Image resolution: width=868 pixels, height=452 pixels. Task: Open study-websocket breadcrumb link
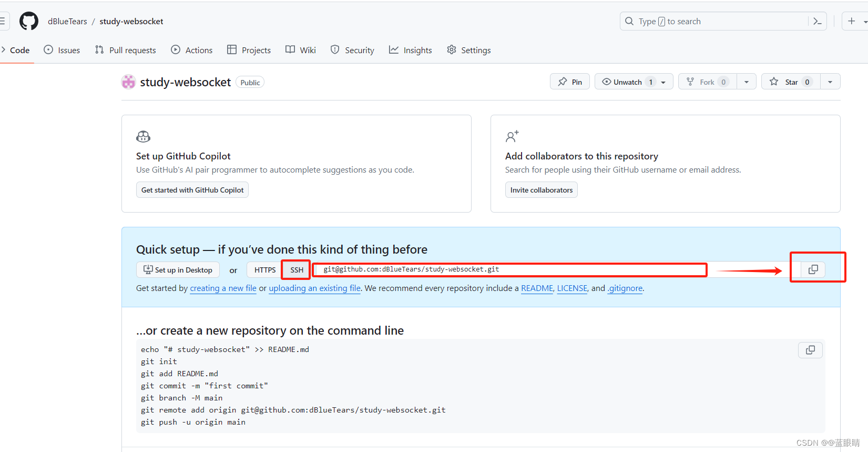tap(131, 21)
